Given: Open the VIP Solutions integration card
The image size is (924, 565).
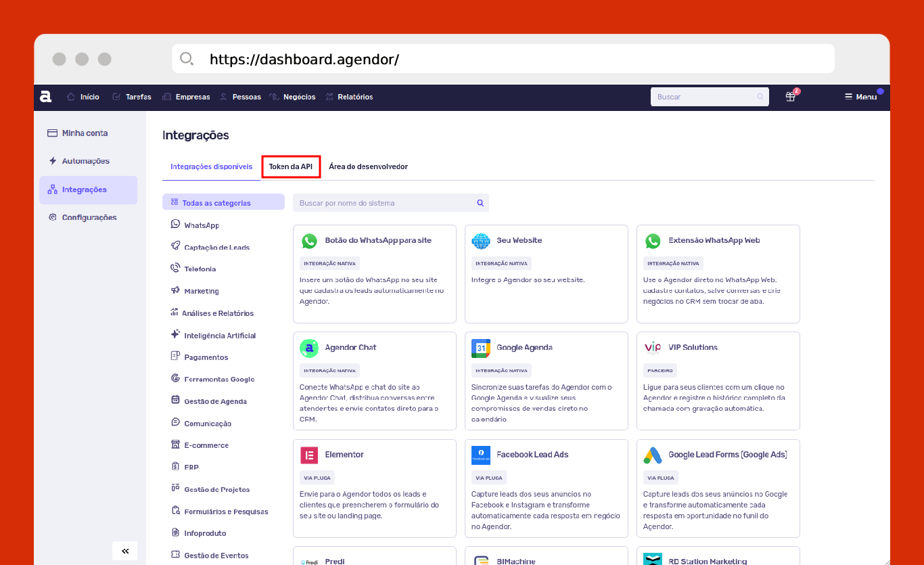Looking at the screenshot, I should click(718, 380).
